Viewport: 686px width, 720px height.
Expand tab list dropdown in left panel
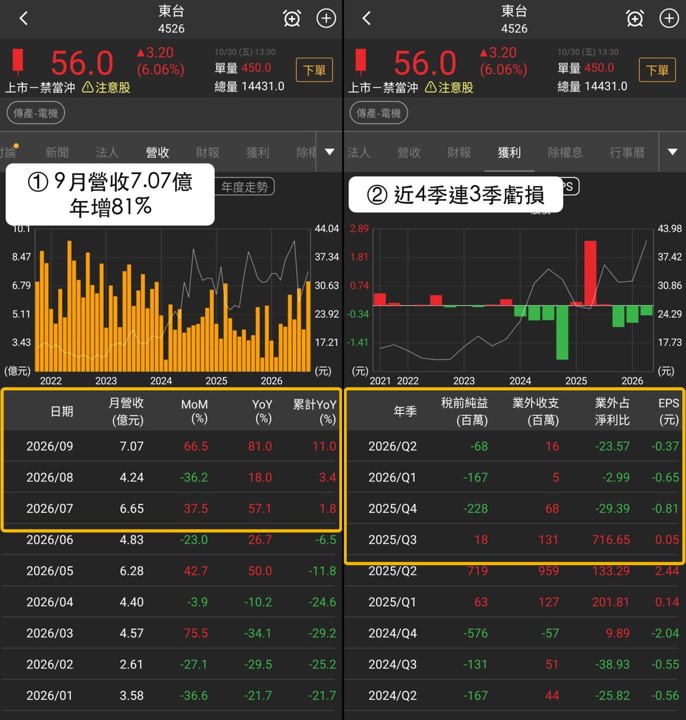tap(329, 152)
